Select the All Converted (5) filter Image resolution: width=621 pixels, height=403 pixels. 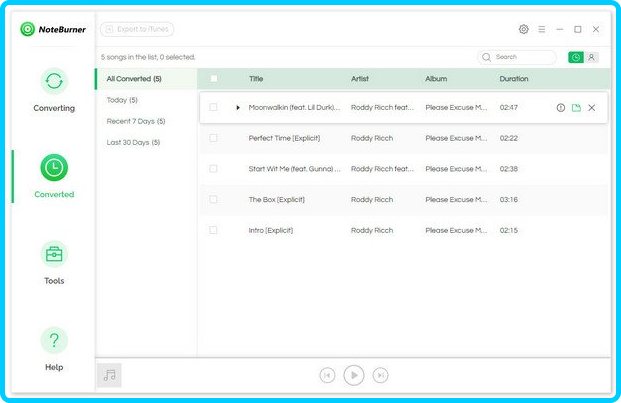(146, 79)
